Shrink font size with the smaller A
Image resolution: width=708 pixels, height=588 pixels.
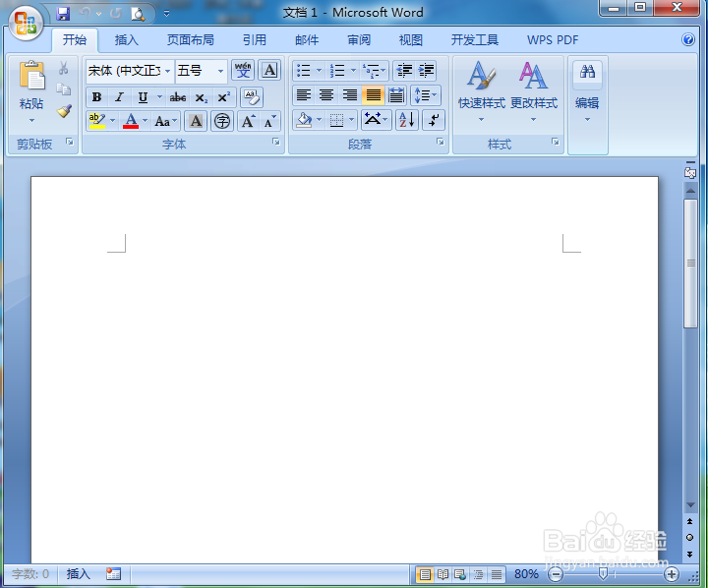point(269,121)
